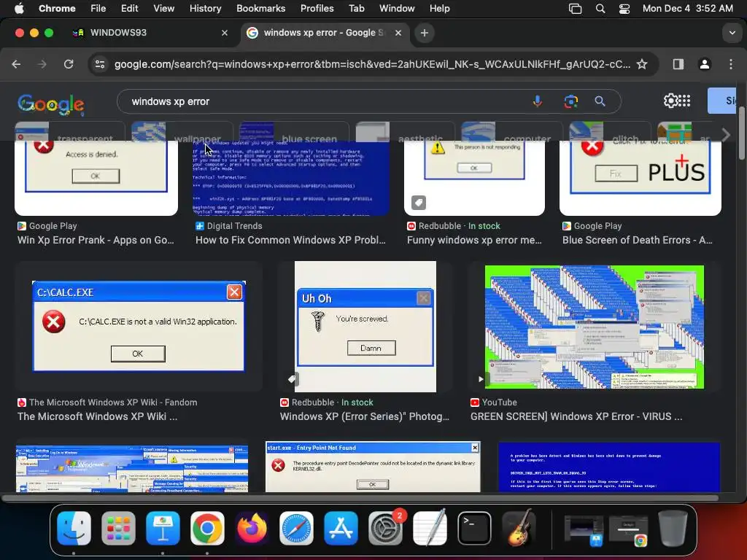Open Firefox from the Dock

[x=252, y=528]
